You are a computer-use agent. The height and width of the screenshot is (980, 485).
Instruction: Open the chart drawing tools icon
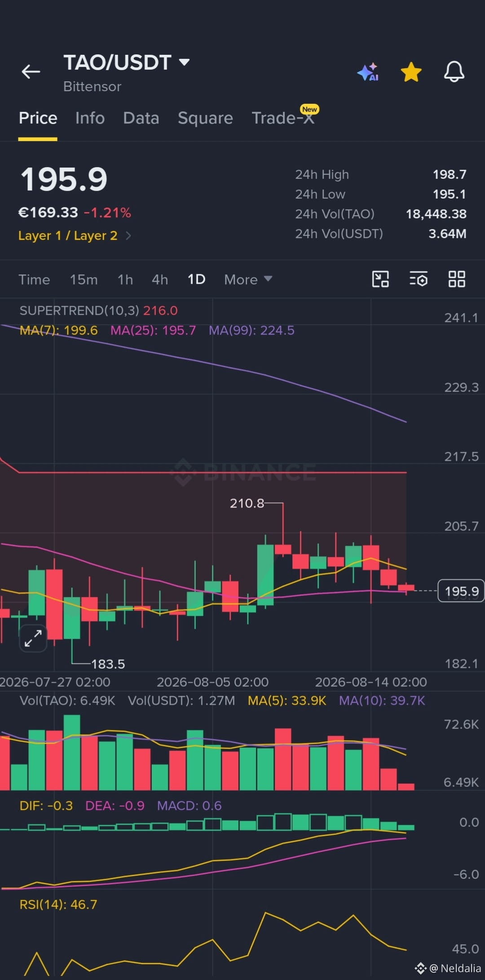point(380,279)
